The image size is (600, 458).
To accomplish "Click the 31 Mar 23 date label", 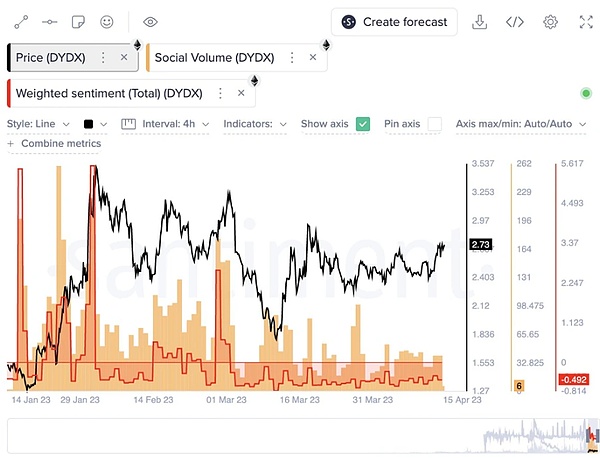I will click(373, 400).
